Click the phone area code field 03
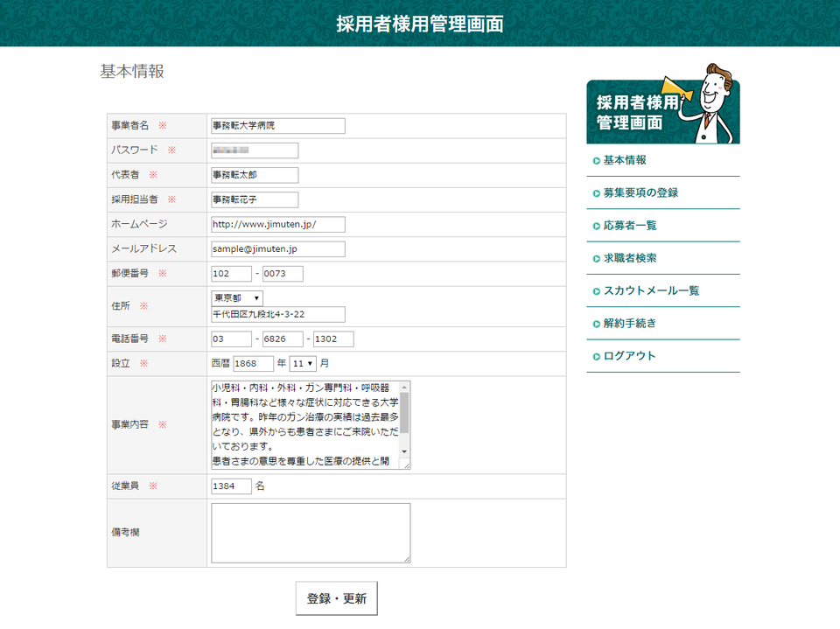Screen dimensions: 840x629 tap(231, 339)
